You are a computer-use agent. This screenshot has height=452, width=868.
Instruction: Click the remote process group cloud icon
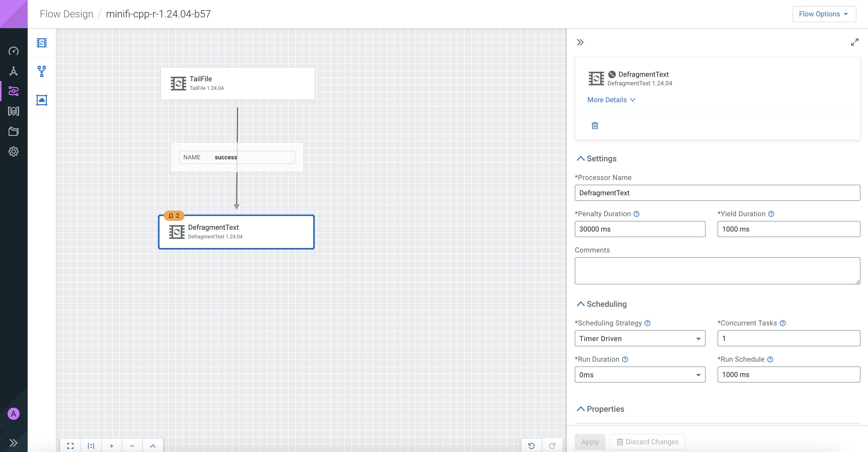coord(42,100)
